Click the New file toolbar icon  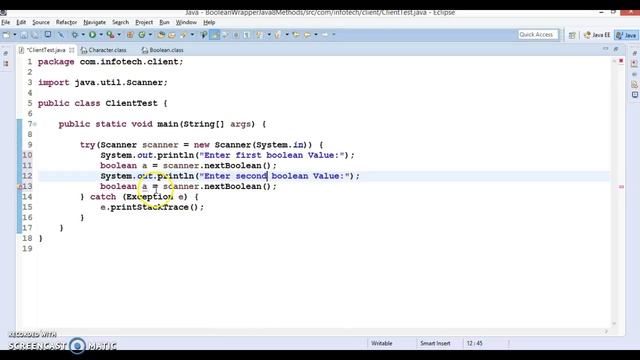(6, 35)
